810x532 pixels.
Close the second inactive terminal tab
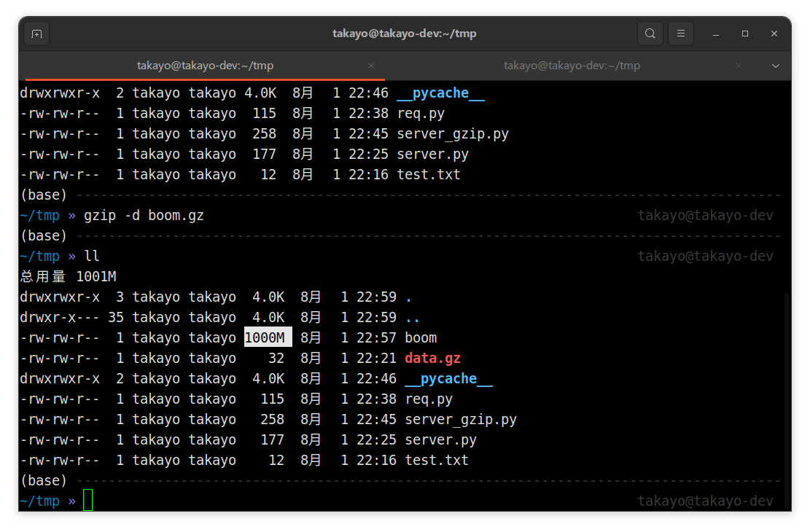coord(738,66)
